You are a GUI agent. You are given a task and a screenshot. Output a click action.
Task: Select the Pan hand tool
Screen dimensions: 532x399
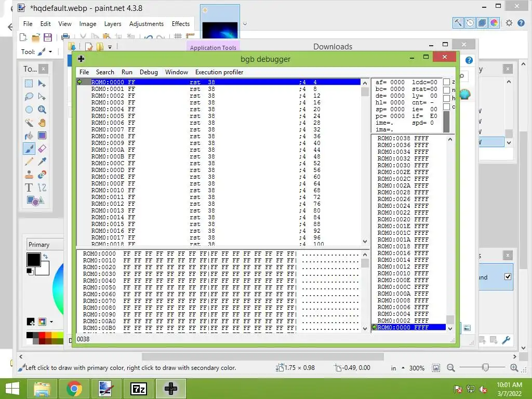(42, 123)
